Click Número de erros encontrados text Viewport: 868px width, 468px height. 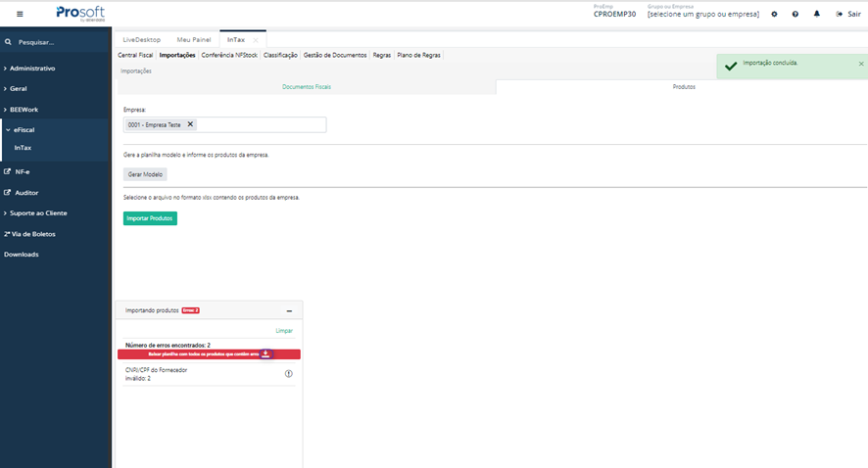tap(168, 346)
